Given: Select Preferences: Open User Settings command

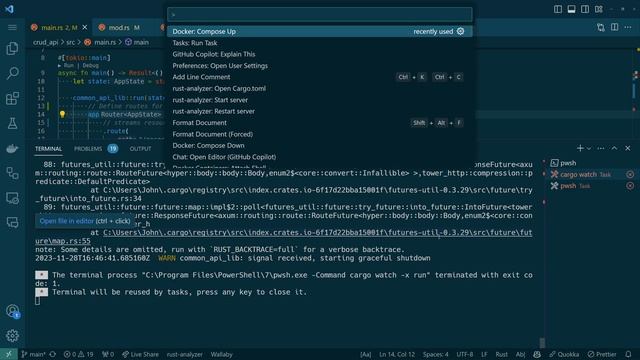Looking at the screenshot, I should pyautogui.click(x=320, y=66).
